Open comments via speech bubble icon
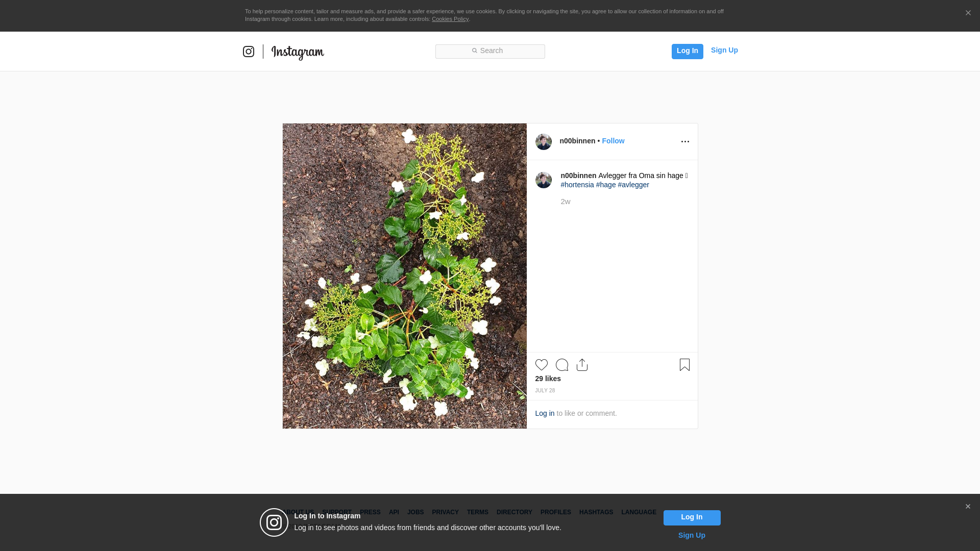 pyautogui.click(x=561, y=365)
